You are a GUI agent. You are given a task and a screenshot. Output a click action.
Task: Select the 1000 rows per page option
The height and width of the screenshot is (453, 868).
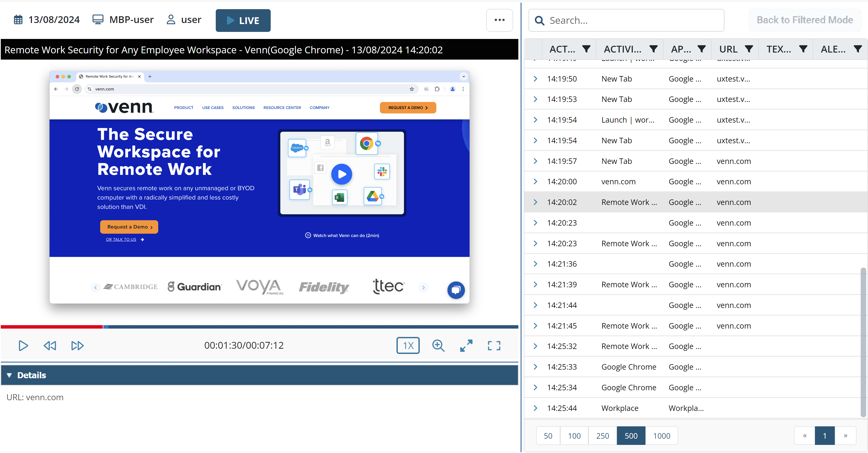point(661,436)
